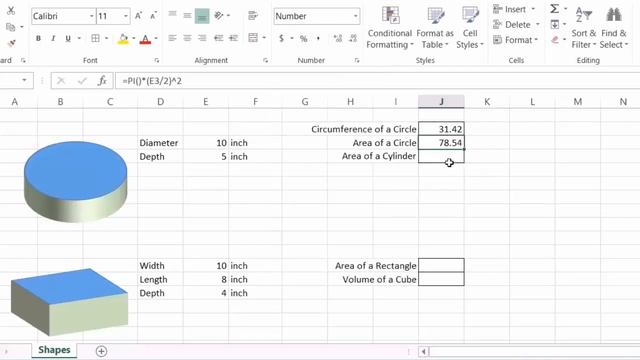Cancel formula entry X button
The height and width of the screenshot is (360, 640).
61,81
